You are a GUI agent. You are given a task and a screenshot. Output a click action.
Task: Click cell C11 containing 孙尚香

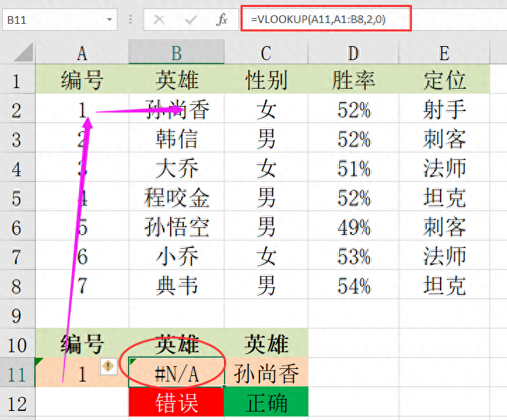(x=266, y=374)
